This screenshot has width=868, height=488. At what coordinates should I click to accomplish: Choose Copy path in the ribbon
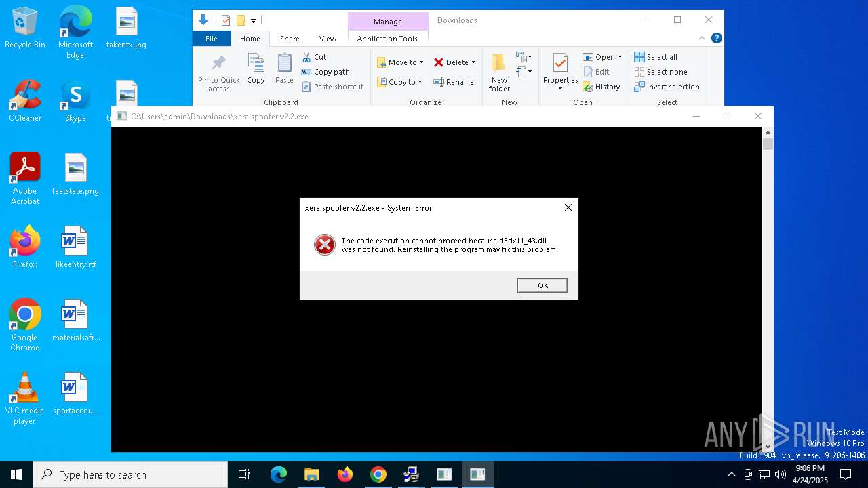(x=325, y=72)
